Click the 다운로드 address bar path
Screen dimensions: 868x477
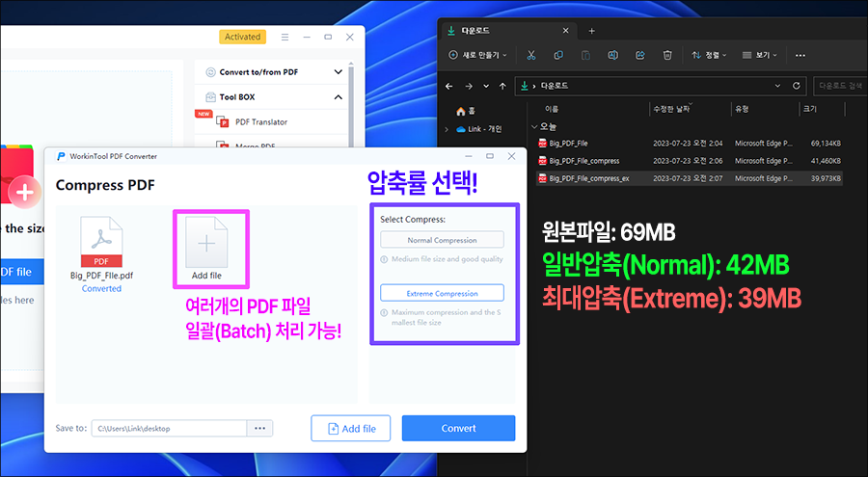click(x=555, y=86)
